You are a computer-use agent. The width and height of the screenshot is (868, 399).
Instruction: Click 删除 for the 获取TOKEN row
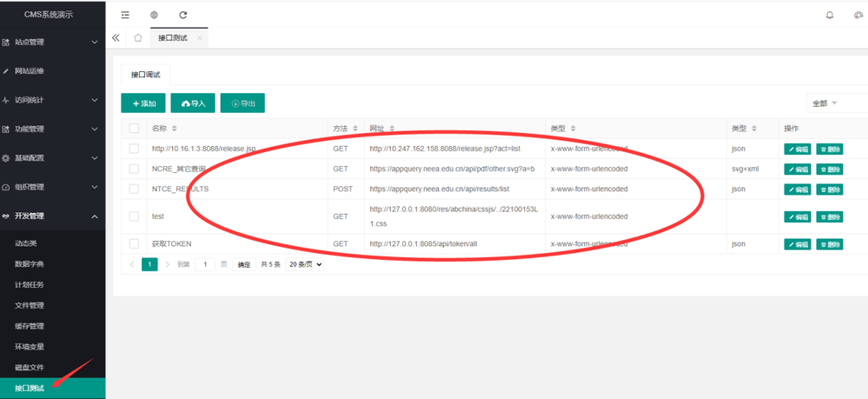coord(829,244)
